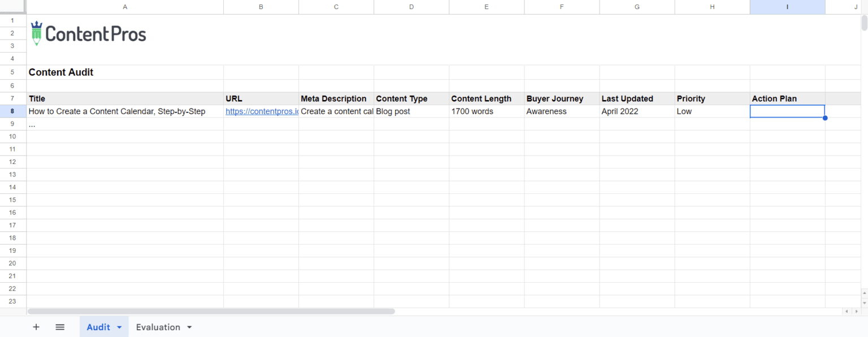Click the horizontal scrollbar thumb
The image size is (868, 337).
[211, 312]
